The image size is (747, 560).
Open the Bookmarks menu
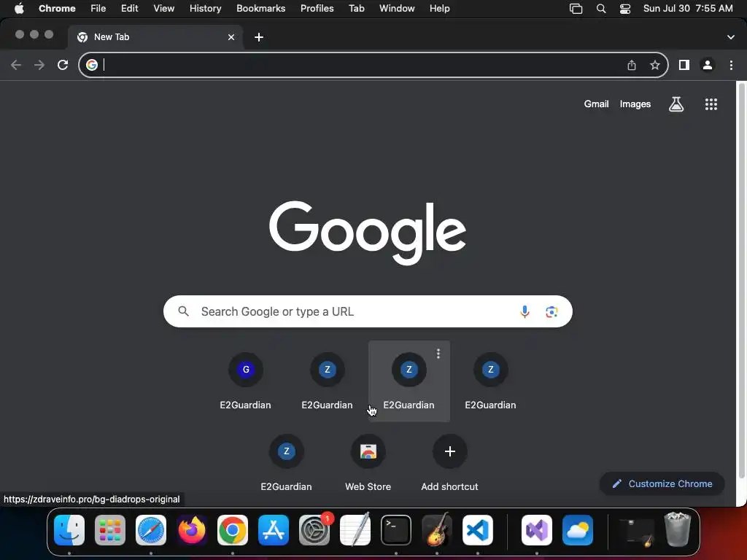pos(261,9)
